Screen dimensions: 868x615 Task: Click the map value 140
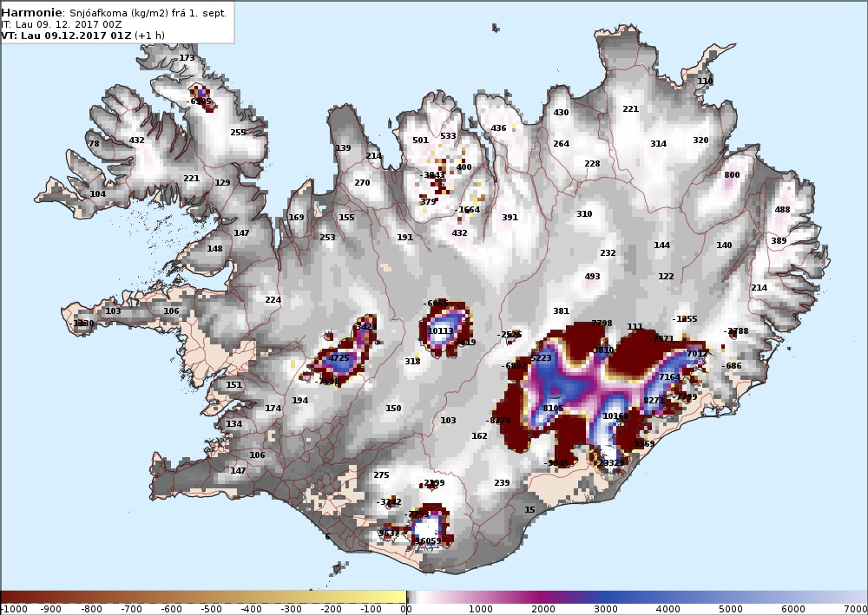724,245
